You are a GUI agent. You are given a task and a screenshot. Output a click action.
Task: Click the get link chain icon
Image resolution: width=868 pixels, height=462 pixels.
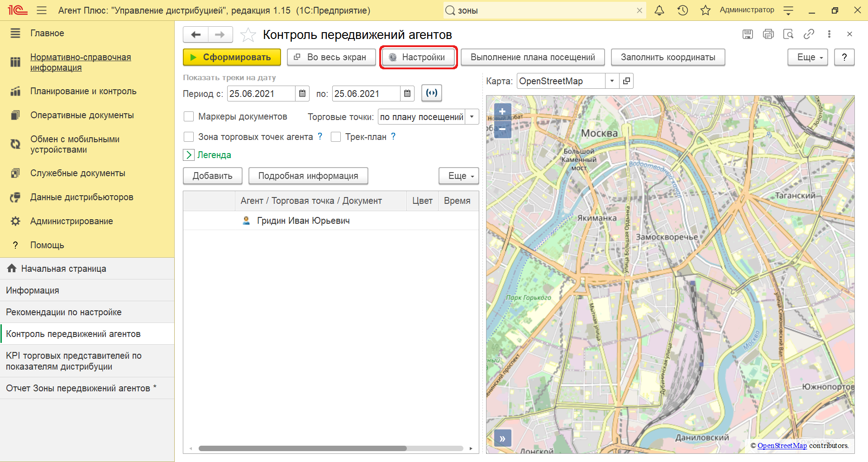tap(809, 34)
